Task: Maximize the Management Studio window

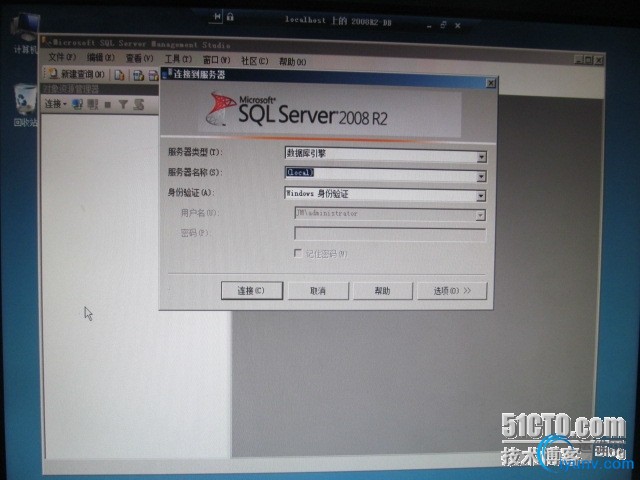Action: pos(589,60)
